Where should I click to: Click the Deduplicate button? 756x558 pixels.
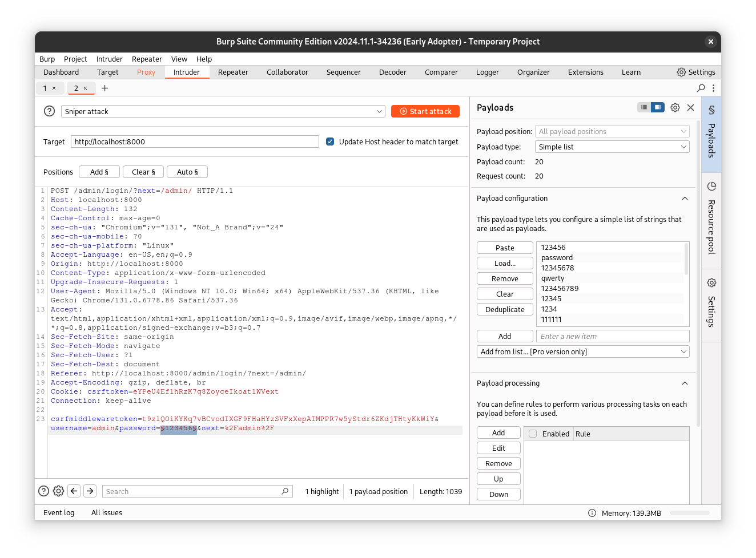click(x=505, y=309)
